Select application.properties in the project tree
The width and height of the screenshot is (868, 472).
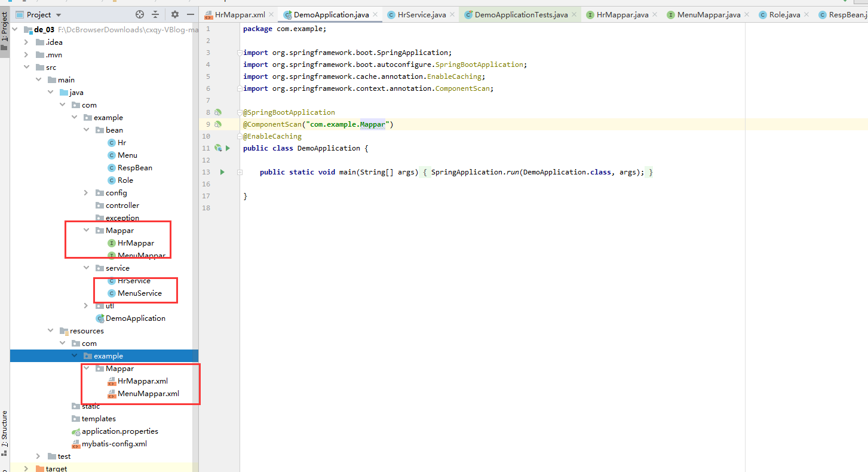pyautogui.click(x=119, y=431)
